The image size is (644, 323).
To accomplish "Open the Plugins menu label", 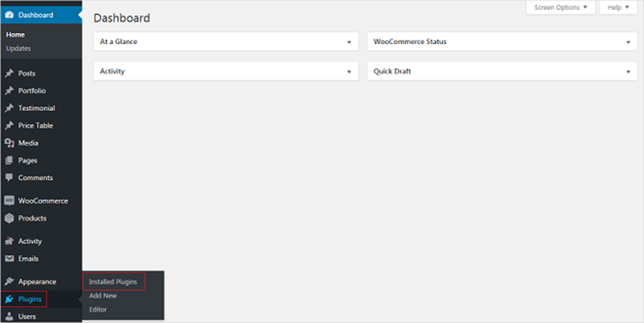I will (x=29, y=299).
